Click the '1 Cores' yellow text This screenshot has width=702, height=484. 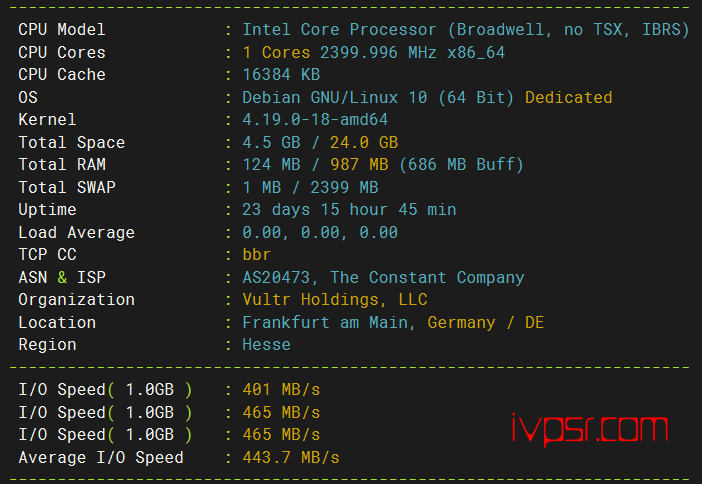[x=276, y=52]
